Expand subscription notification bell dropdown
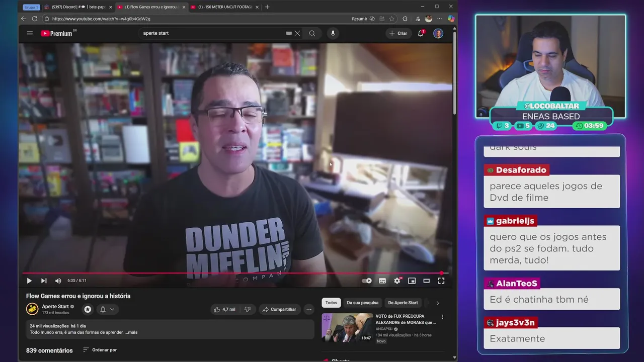 point(107,309)
